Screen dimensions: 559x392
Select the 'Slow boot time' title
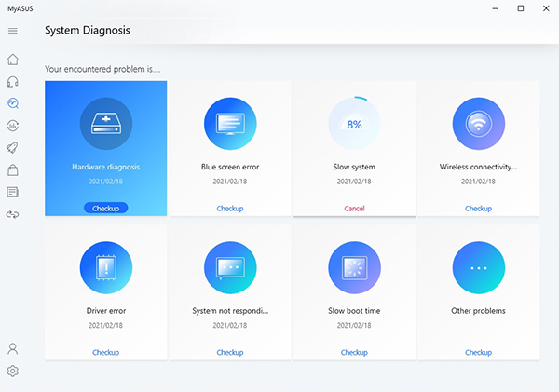tap(354, 311)
